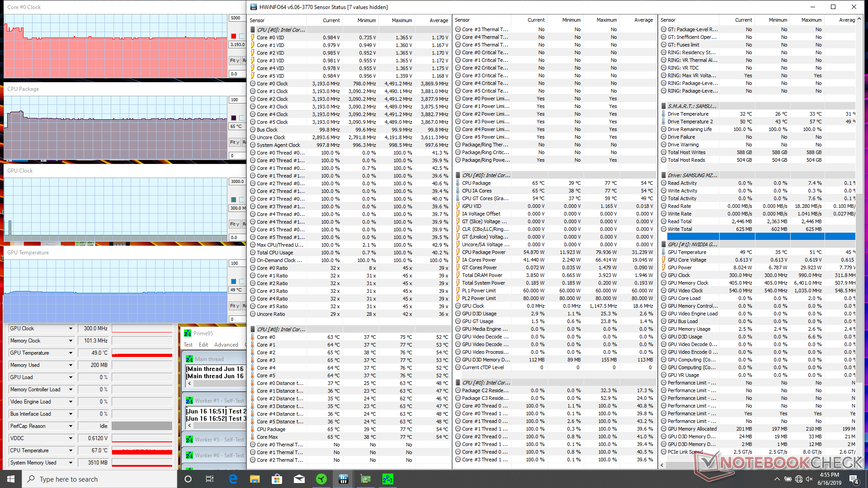Click the Cortana circle icon
Image resolution: width=868 pixels, height=488 pixels.
tap(188, 479)
